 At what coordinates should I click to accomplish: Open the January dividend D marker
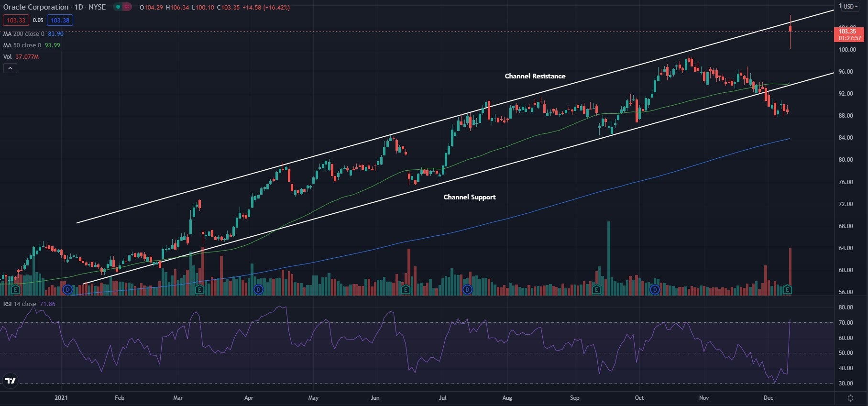pos(68,289)
